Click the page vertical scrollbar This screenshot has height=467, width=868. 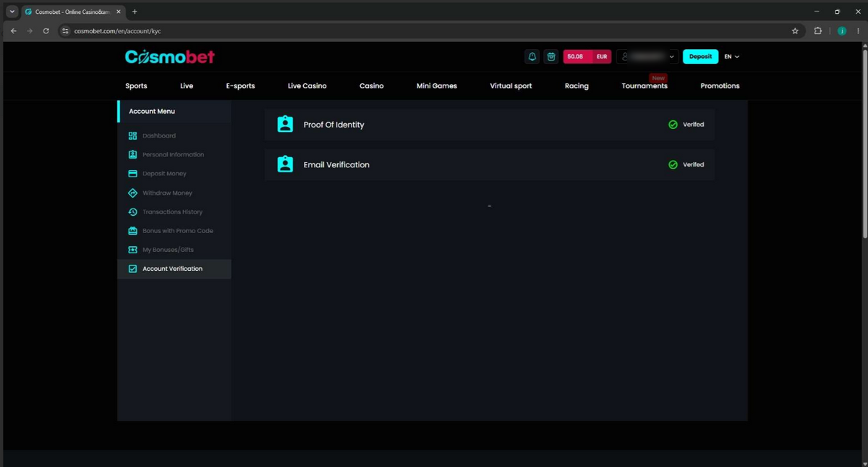(x=864, y=145)
